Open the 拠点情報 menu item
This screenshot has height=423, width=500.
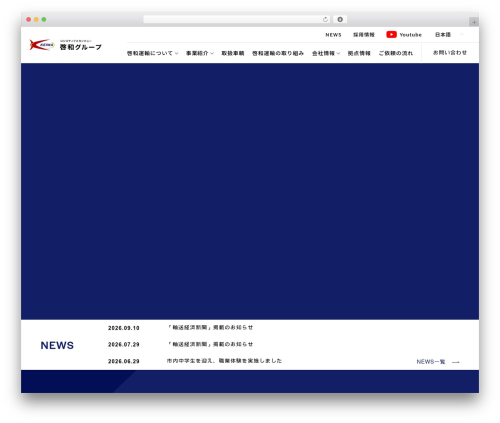pos(359,53)
